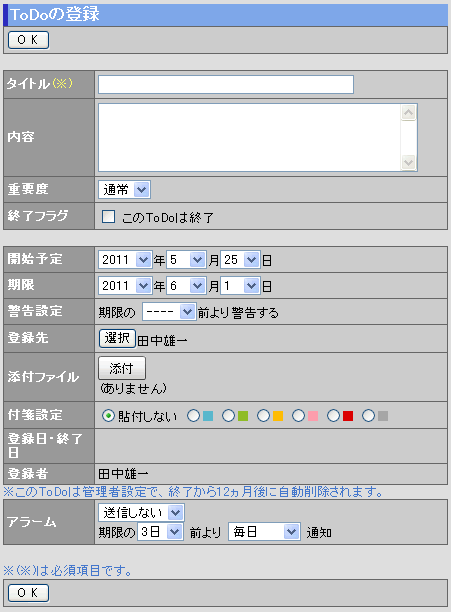Choose the orange sticky note color swatch
The image size is (451, 612).
278,416
